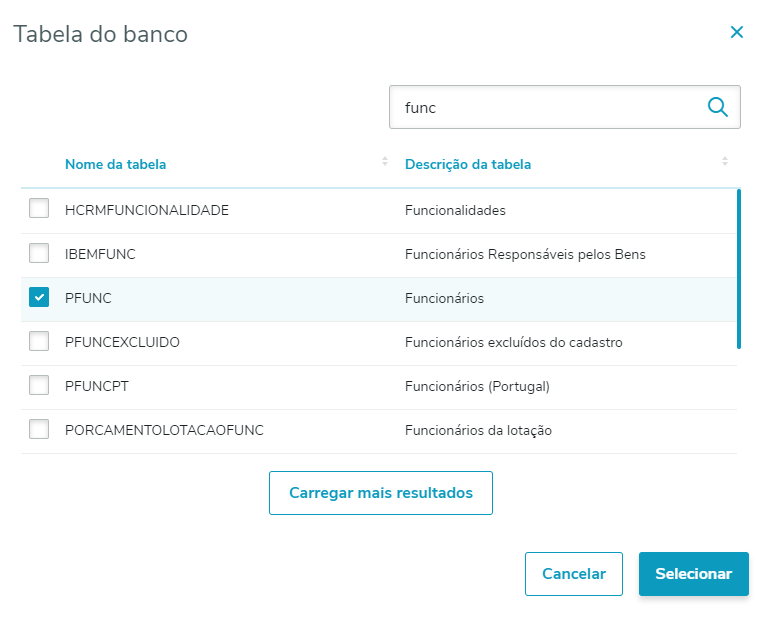Click the search magnifier icon
760x618 pixels.
(717, 107)
